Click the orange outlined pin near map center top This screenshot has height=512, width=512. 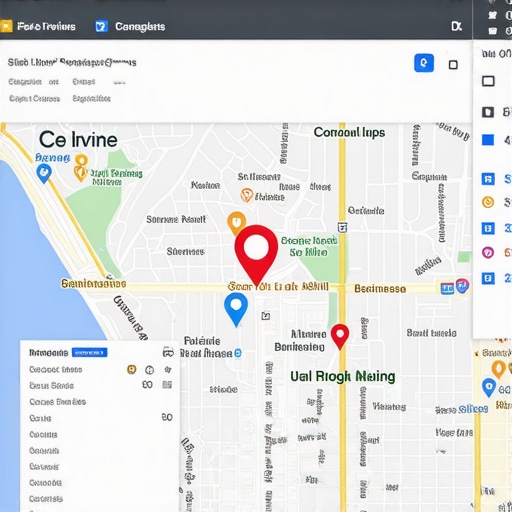click(x=247, y=195)
